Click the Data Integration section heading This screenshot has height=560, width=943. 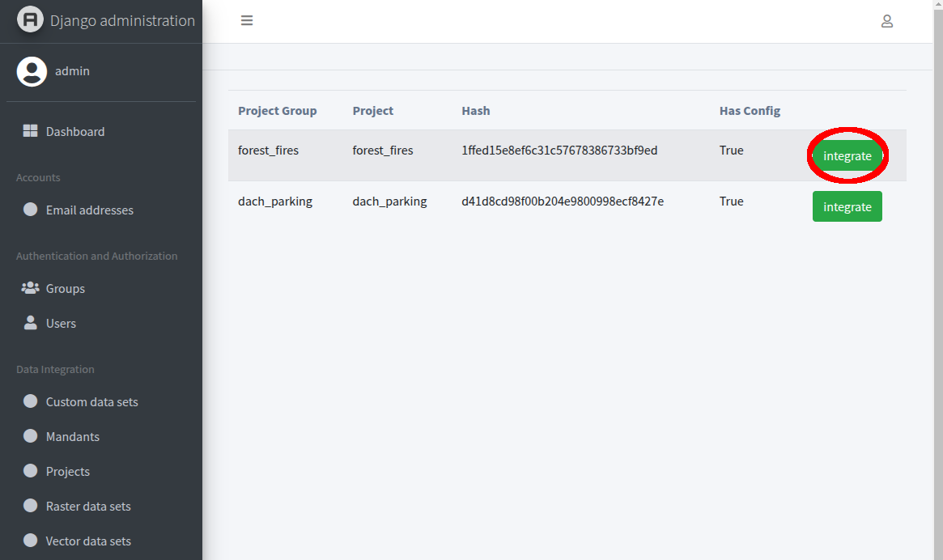(55, 369)
